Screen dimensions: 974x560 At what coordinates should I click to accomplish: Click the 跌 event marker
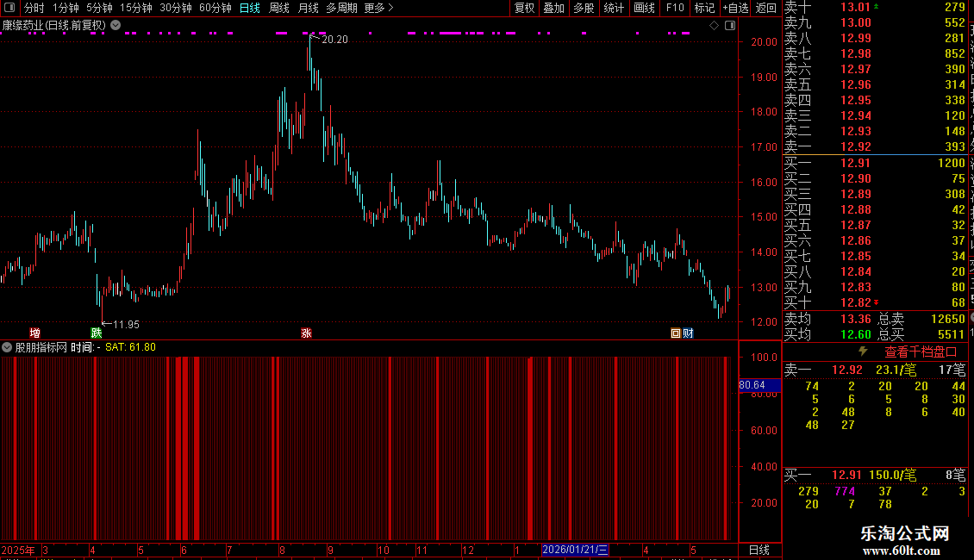(x=97, y=333)
